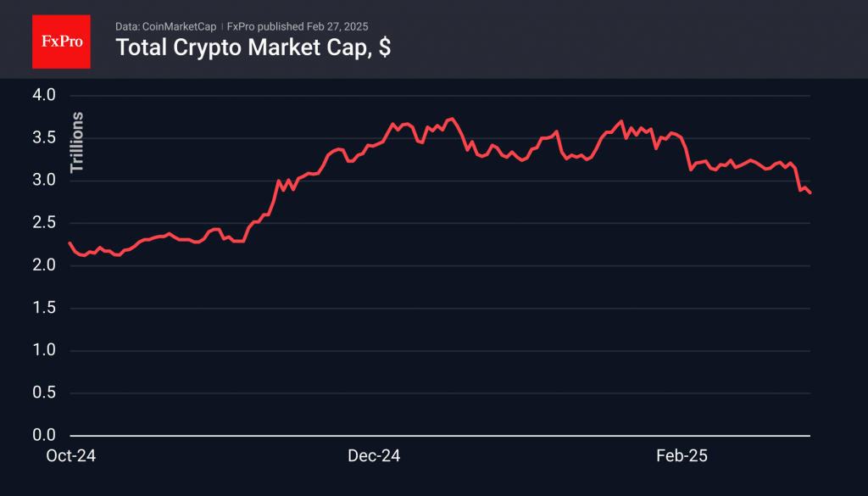Click the red FxPro logo

pos(61,42)
